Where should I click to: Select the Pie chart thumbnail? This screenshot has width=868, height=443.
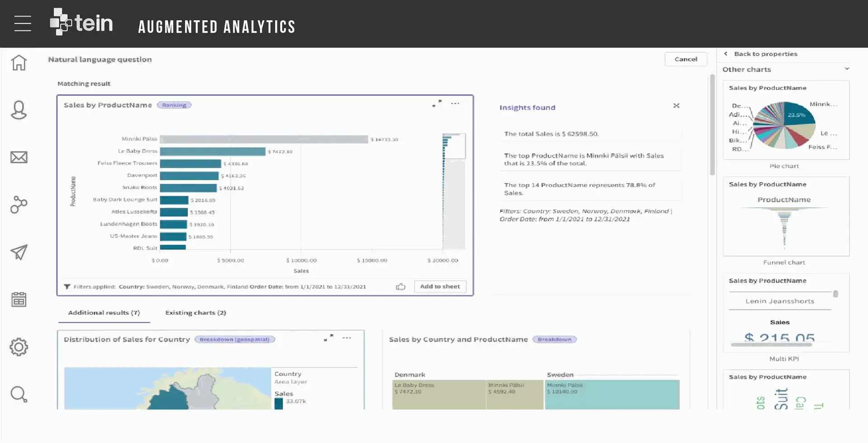click(x=786, y=120)
